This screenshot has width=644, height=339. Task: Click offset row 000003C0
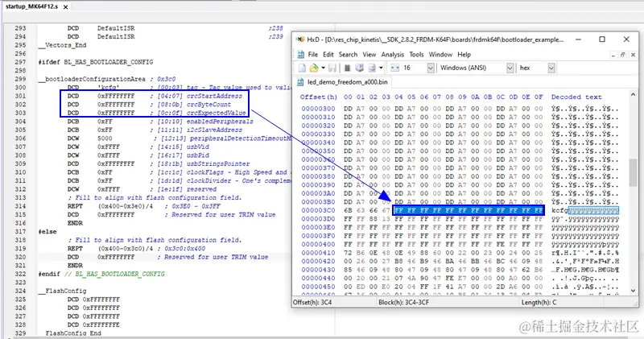(318, 210)
